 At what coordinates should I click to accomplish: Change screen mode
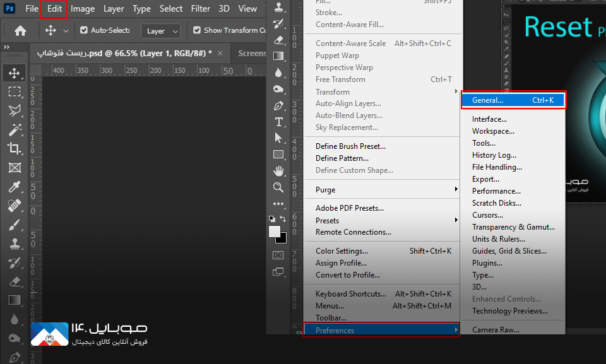[278, 272]
